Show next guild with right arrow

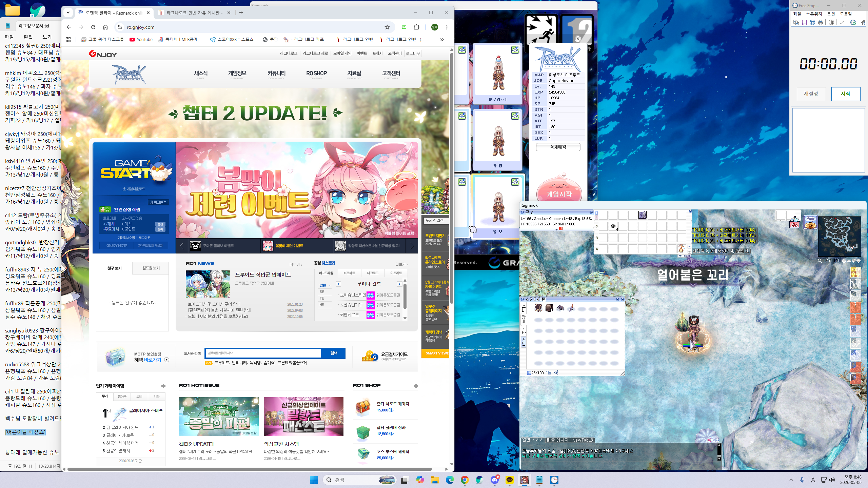(x=400, y=284)
